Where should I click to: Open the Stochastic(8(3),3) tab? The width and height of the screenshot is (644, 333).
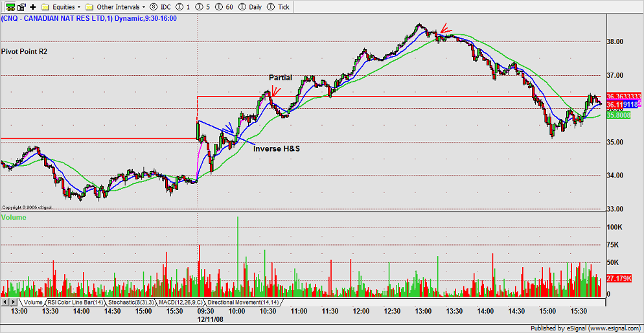pos(130,302)
